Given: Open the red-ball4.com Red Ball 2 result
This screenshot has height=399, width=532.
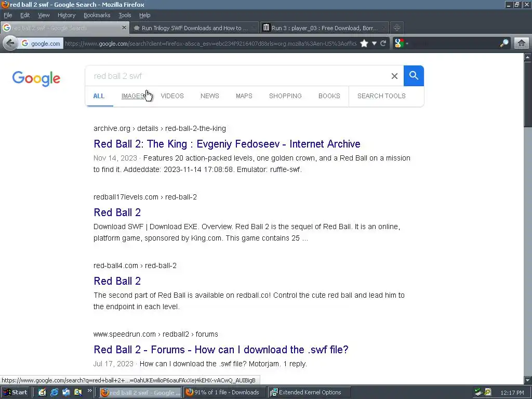Looking at the screenshot, I should coord(117,281).
